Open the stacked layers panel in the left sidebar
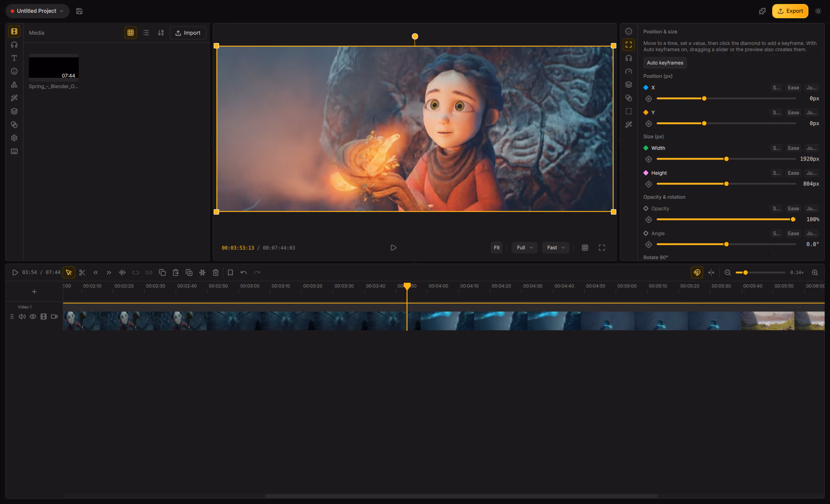The width and height of the screenshot is (830, 504). tap(14, 112)
